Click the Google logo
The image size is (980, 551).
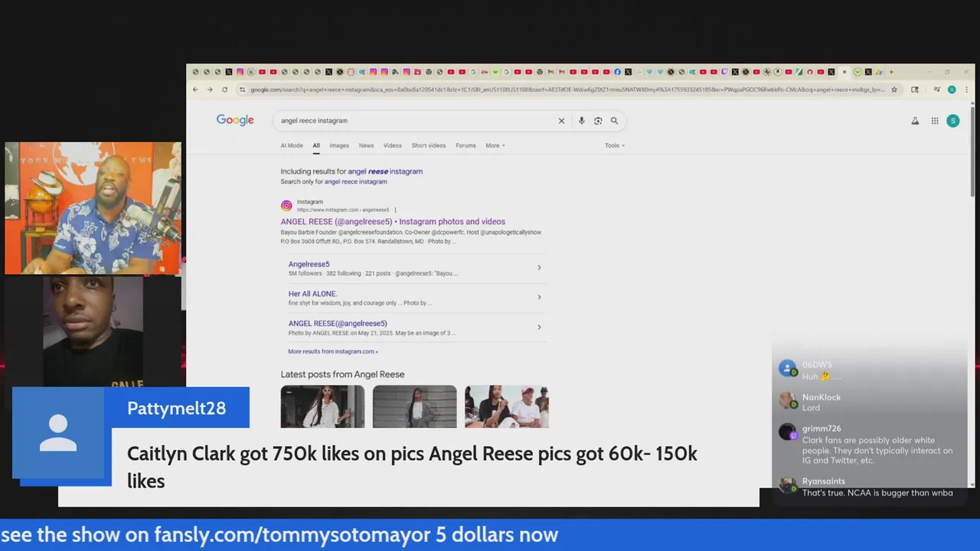point(235,120)
